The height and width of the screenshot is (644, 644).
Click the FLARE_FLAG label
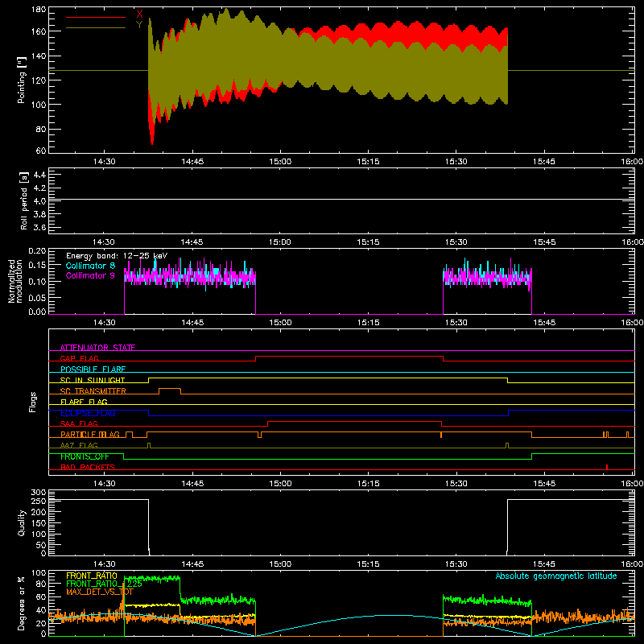(84, 402)
